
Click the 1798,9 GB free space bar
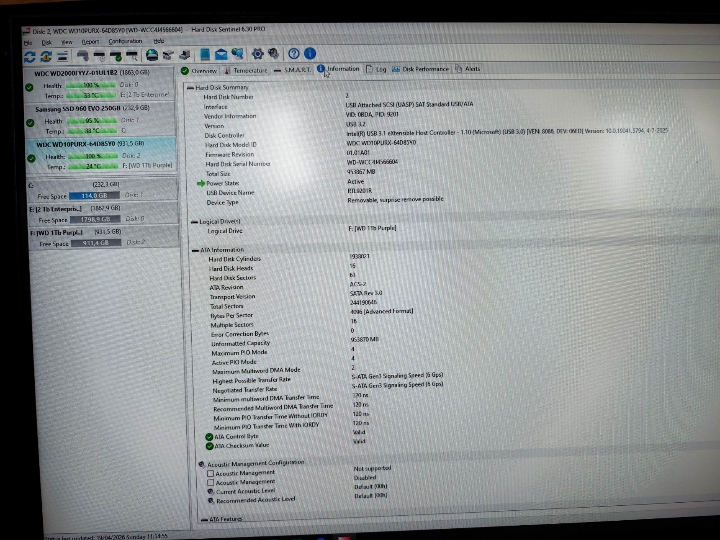(95, 219)
